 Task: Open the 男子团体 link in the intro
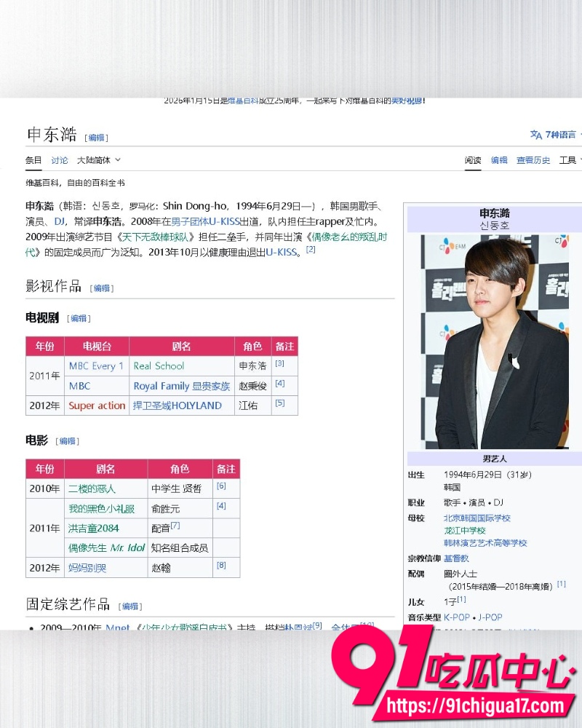(190, 221)
